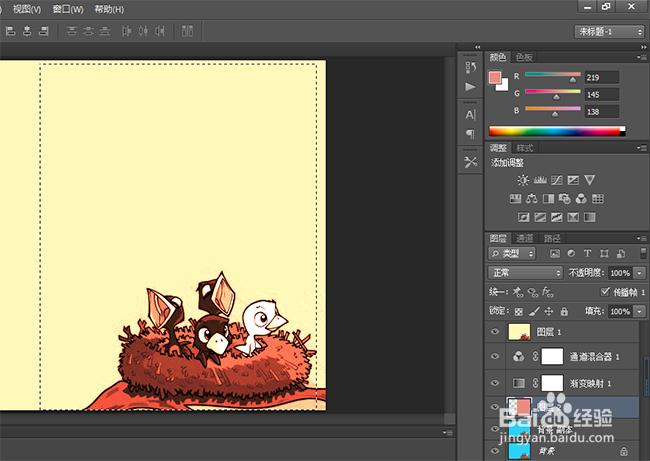Viewport: 650px width, 461px height.
Task: Open the Tool Presets panel icon
Action: [470, 162]
